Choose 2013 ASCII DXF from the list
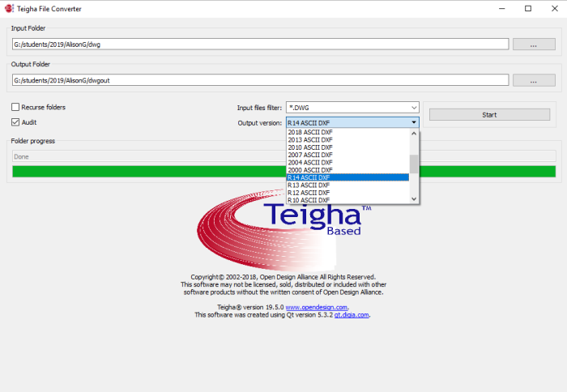 (347, 140)
